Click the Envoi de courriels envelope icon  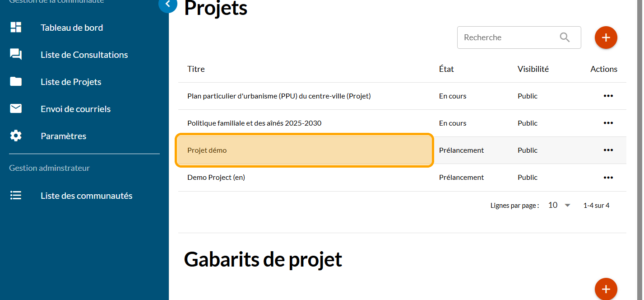tap(16, 109)
